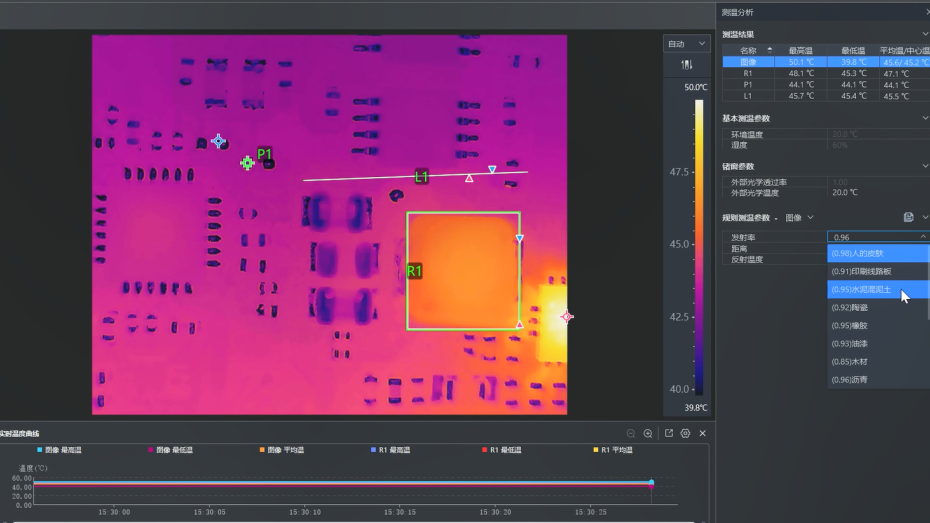Click the palette adjustment icon above color bar
This screenshot has width=930, height=523.
pyautogui.click(x=686, y=65)
